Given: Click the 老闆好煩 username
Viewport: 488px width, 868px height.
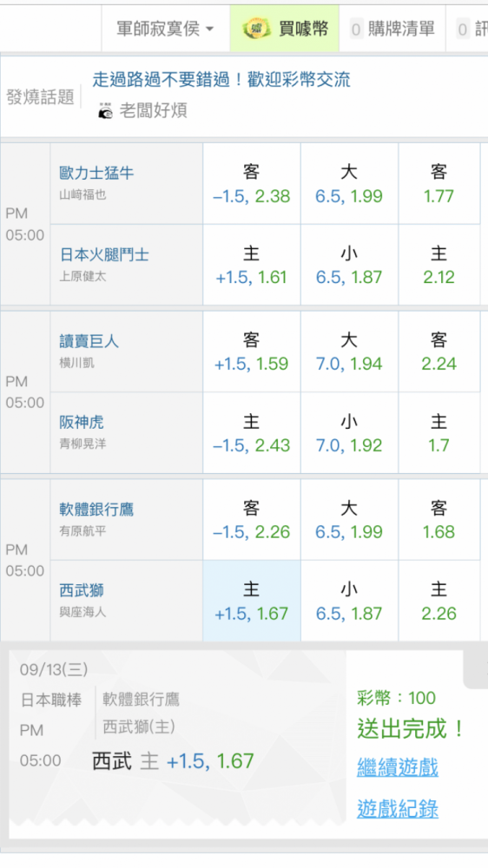Looking at the screenshot, I should [x=154, y=111].
